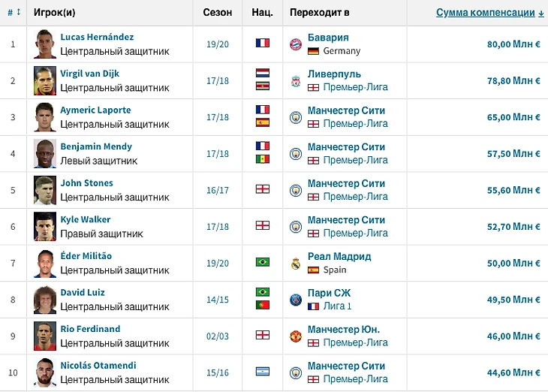The height and width of the screenshot is (392, 548).
Task: Click the Paris Saint-Germain crest icon
Action: click(x=295, y=300)
